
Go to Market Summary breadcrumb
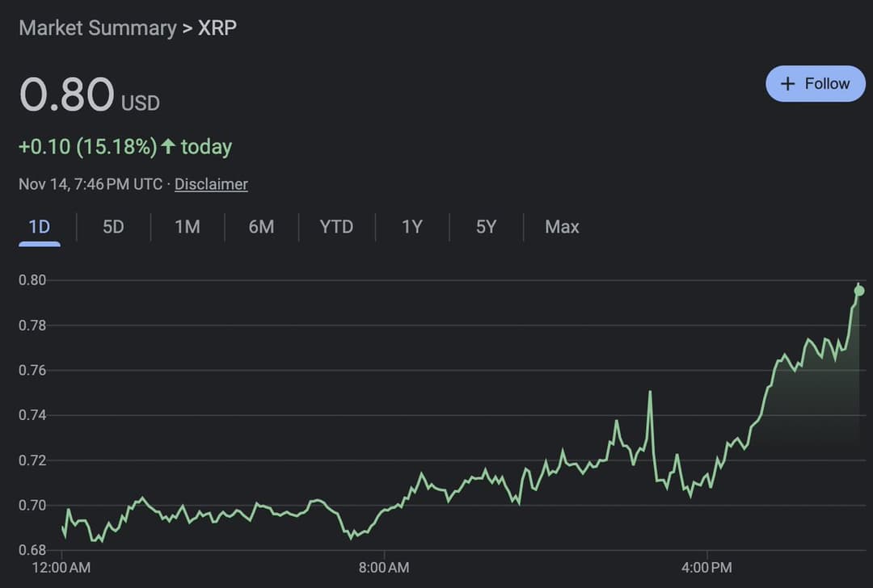point(98,27)
